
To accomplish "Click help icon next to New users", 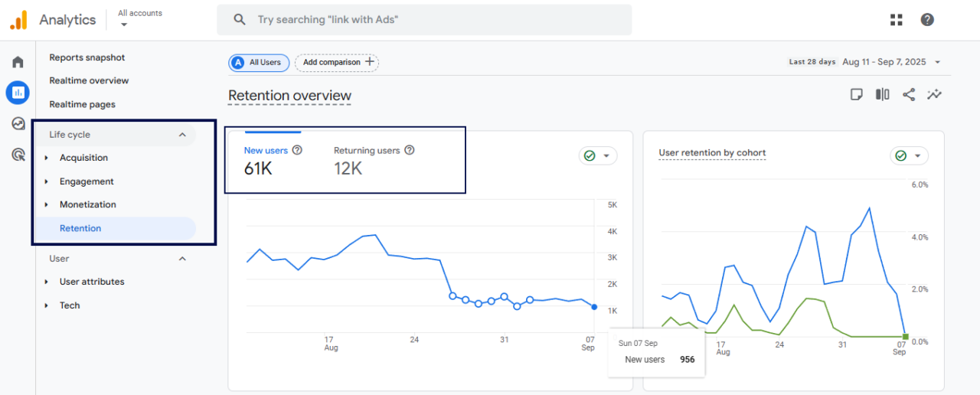I will (297, 150).
